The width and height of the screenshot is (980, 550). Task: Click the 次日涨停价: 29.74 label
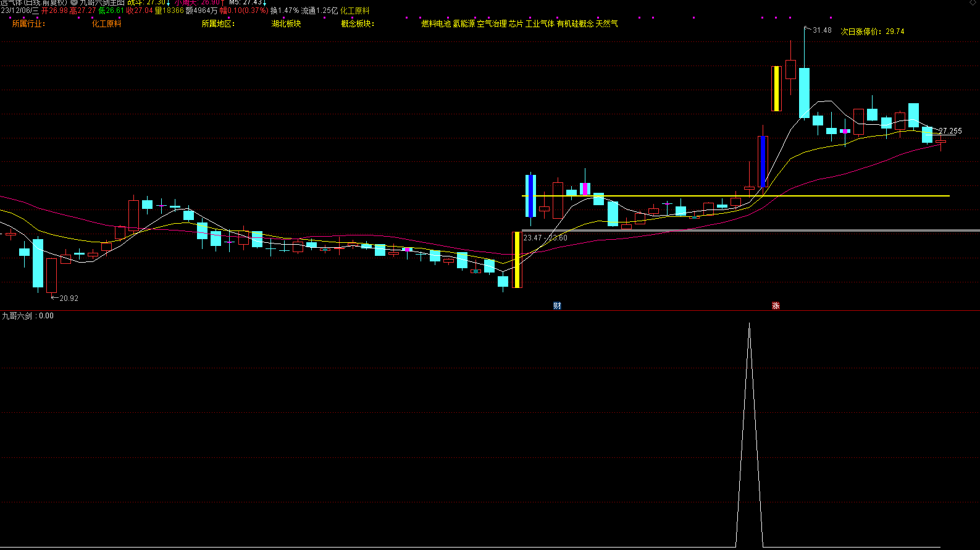pos(873,32)
